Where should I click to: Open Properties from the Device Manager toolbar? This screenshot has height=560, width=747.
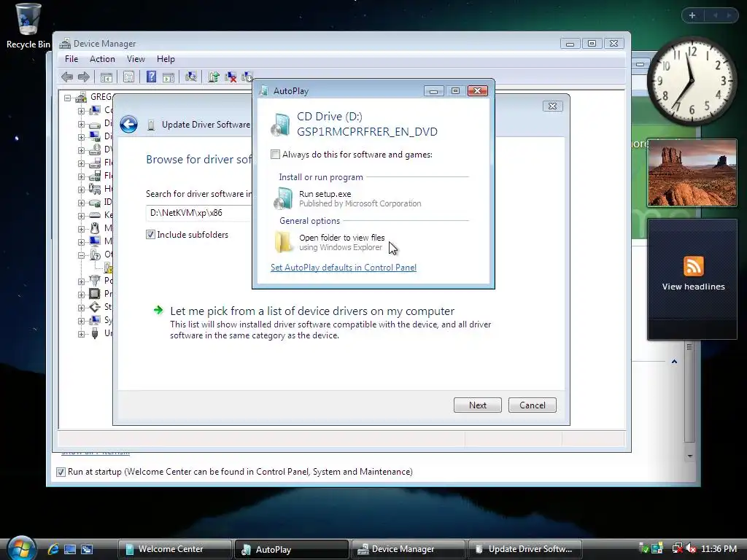128,77
